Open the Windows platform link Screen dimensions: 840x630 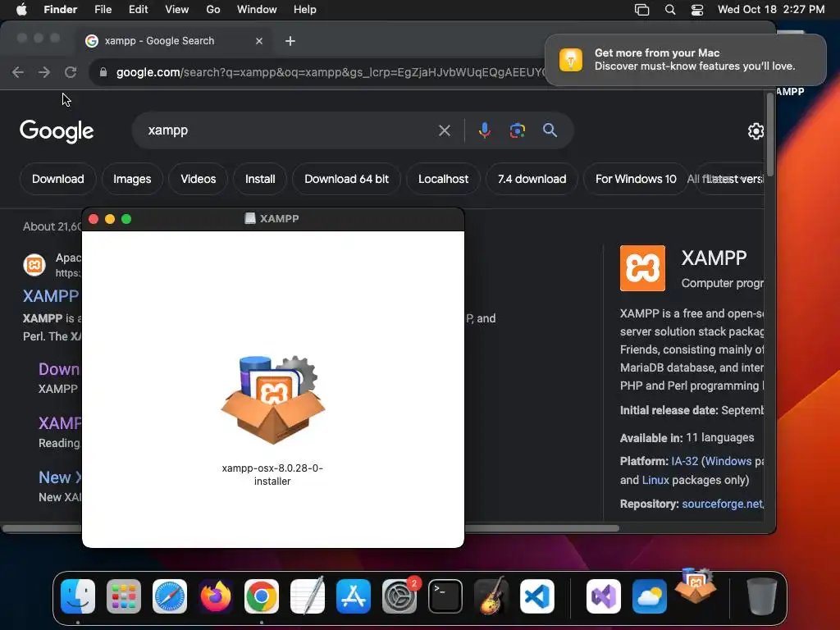tap(728, 461)
